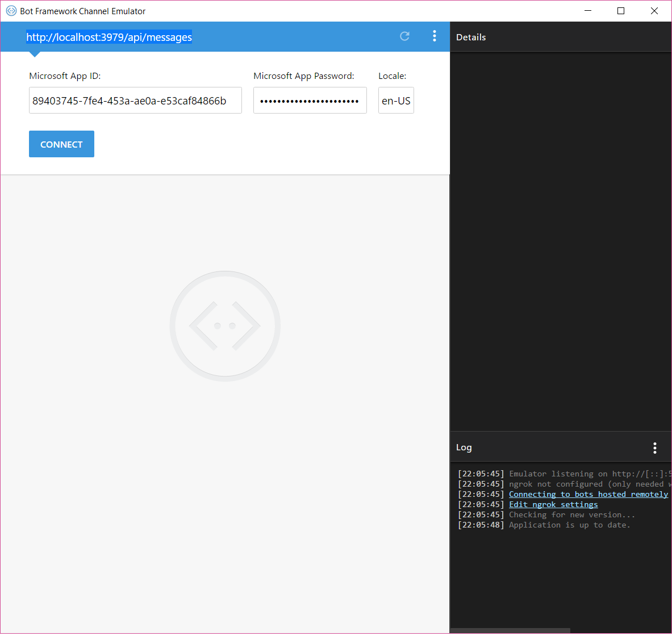672x636 pixels.
Task: Click the horizontal scrollbar under the Log panel
Action: (x=510, y=630)
